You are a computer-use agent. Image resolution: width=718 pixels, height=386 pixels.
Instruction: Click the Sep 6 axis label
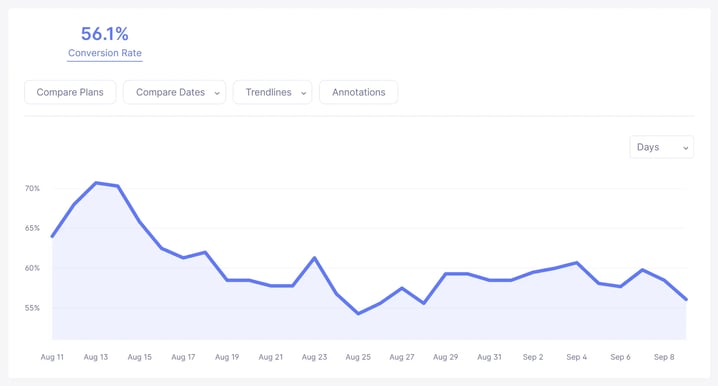pyautogui.click(x=620, y=357)
